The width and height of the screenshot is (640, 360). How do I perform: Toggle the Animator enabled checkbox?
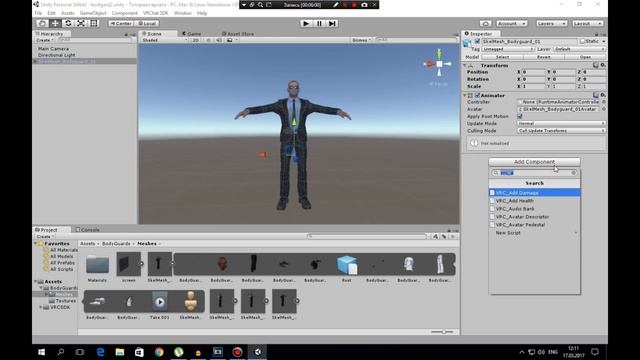tap(477, 95)
